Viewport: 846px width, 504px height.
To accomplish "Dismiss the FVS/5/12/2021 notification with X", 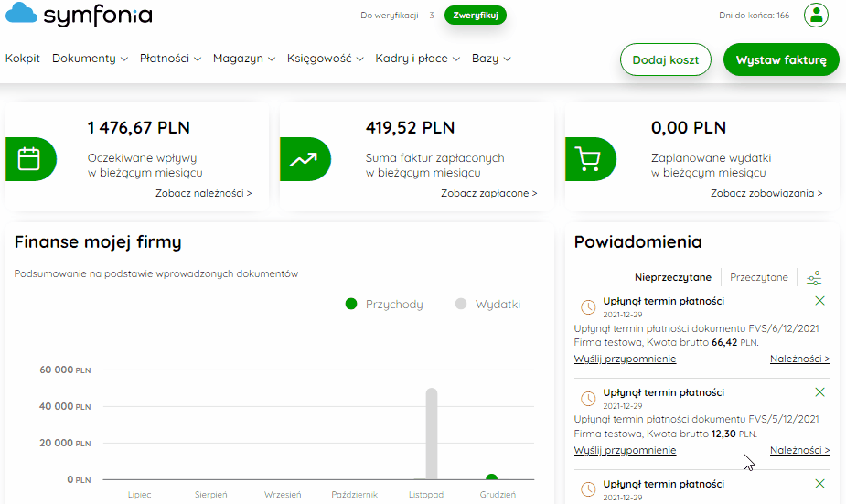I will pos(819,392).
